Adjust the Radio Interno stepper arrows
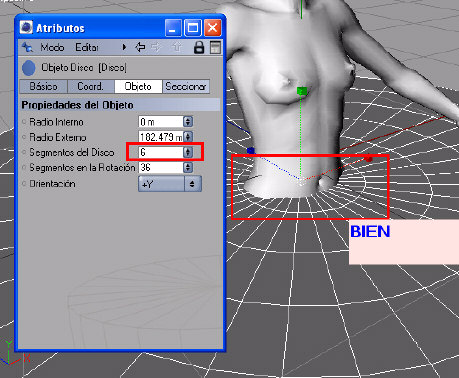This screenshot has width=459, height=378. click(x=188, y=122)
